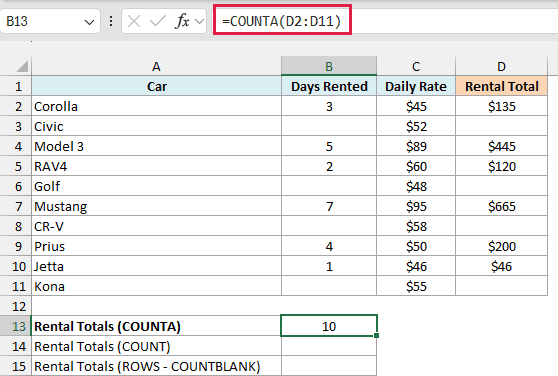Select the Civic cell

click(157, 126)
